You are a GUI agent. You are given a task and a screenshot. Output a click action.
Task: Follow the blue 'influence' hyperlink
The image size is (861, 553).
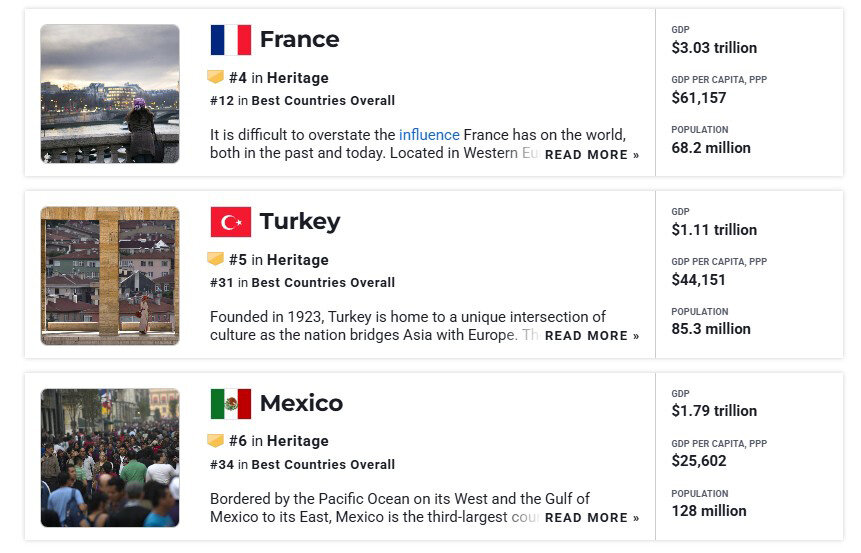click(429, 135)
